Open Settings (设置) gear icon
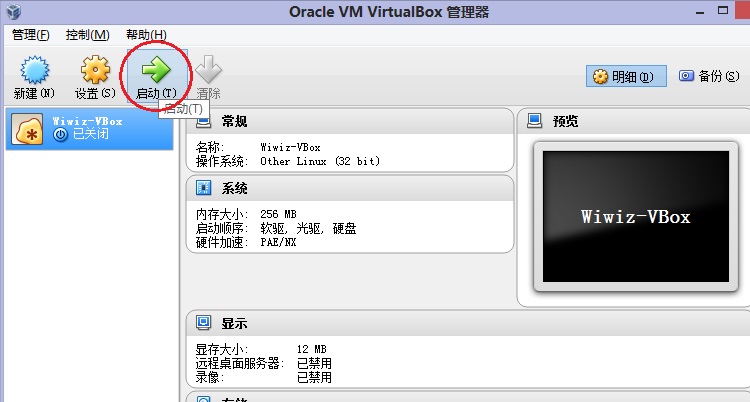750x402 pixels. [95, 69]
